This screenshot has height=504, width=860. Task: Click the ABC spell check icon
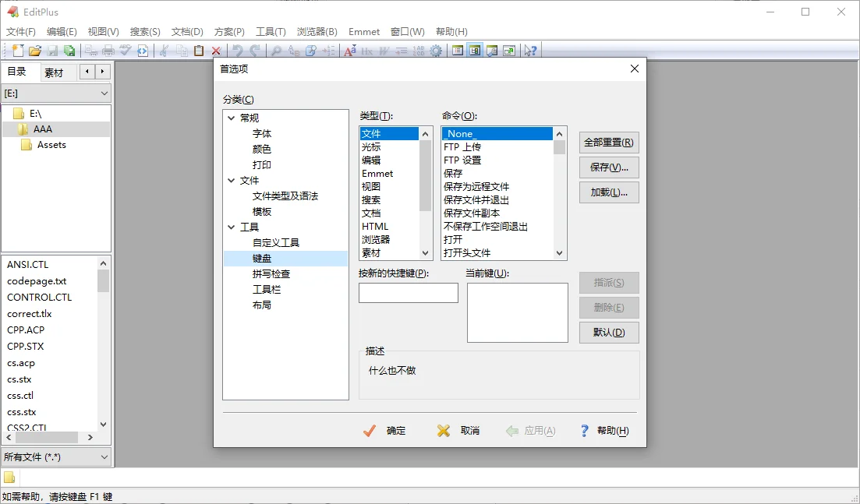coord(126,51)
